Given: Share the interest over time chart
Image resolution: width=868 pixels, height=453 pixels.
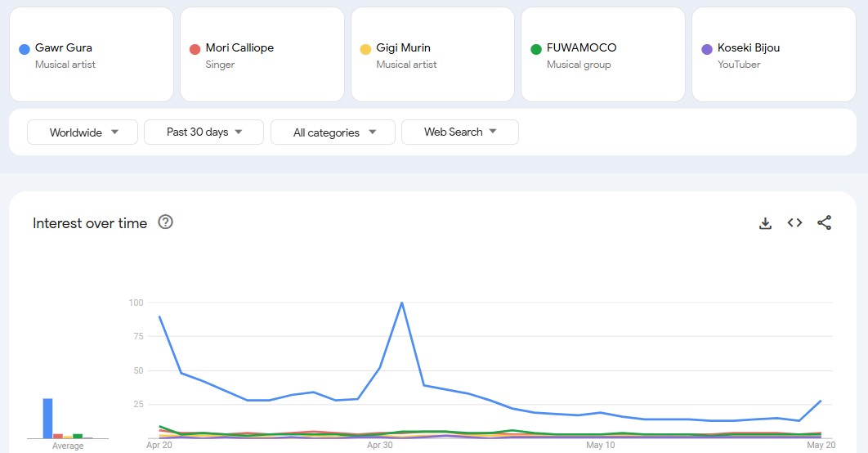Looking at the screenshot, I should (x=824, y=223).
